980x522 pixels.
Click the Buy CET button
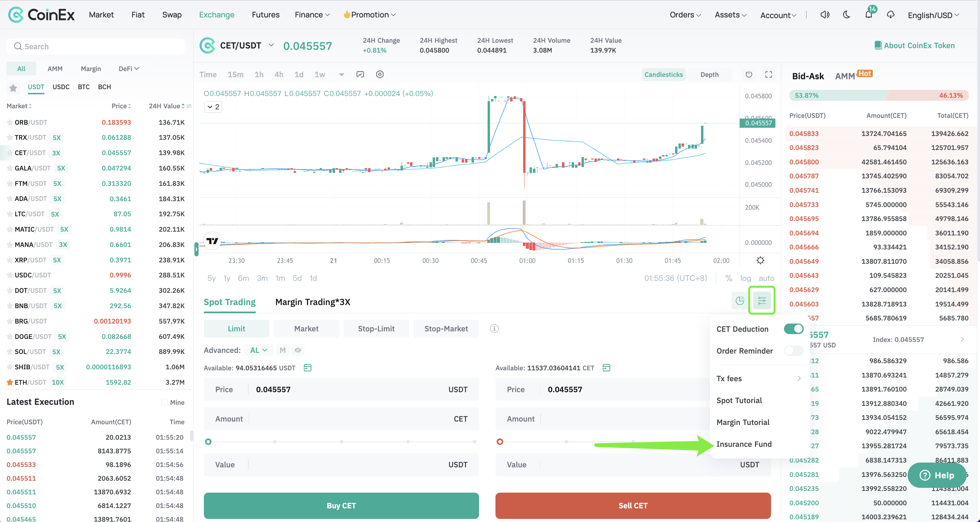(x=341, y=506)
